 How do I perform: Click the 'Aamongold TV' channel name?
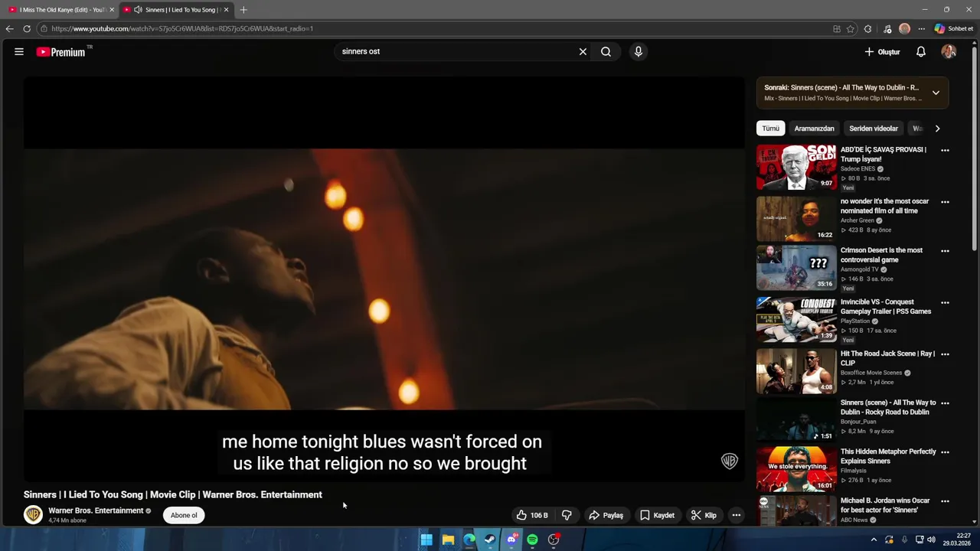(x=860, y=269)
